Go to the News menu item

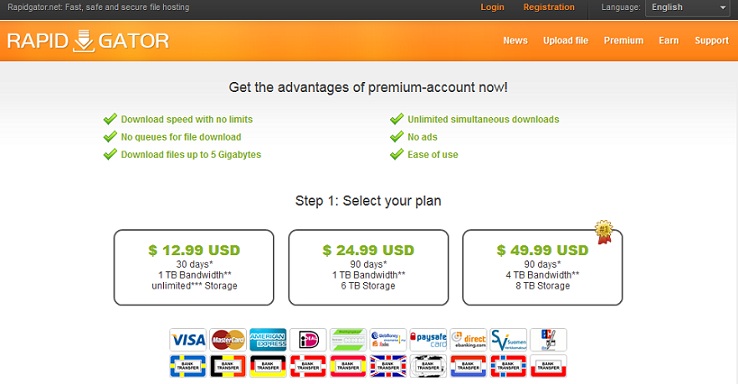515,40
